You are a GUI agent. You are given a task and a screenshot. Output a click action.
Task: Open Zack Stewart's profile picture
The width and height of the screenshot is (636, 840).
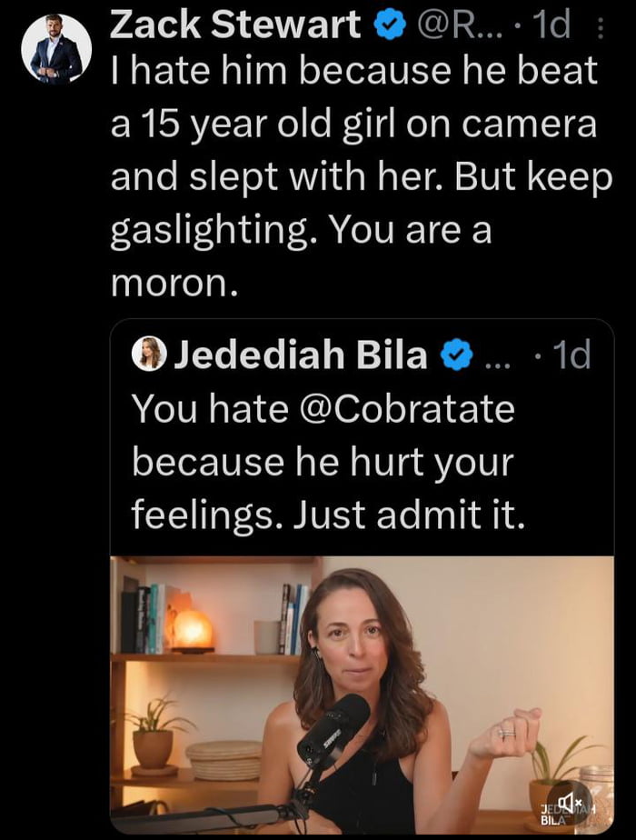tap(55, 50)
